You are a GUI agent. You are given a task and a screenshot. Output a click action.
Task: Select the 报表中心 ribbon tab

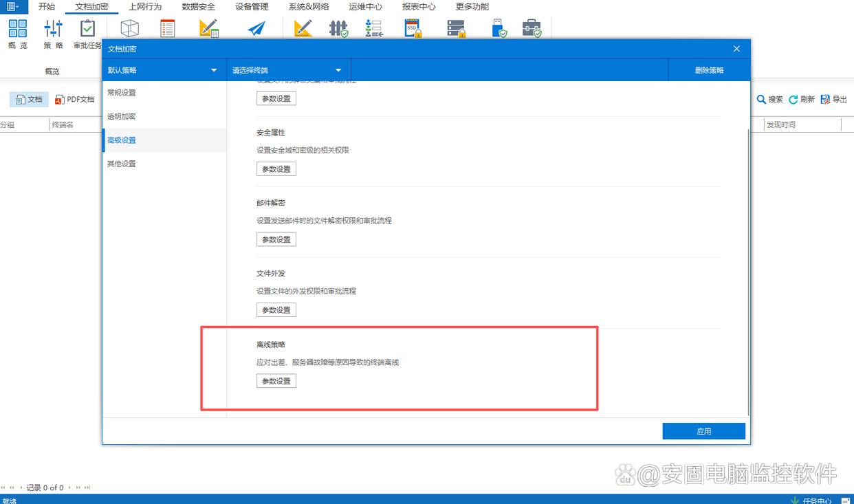pos(419,7)
